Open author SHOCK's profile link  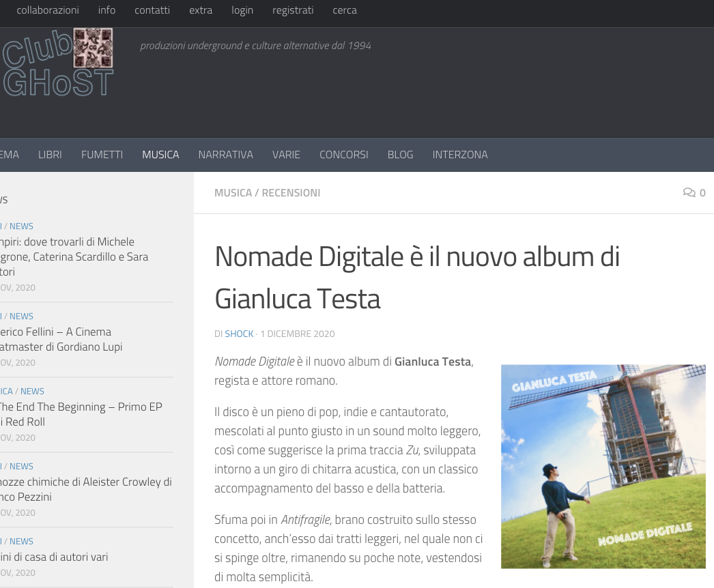point(239,334)
